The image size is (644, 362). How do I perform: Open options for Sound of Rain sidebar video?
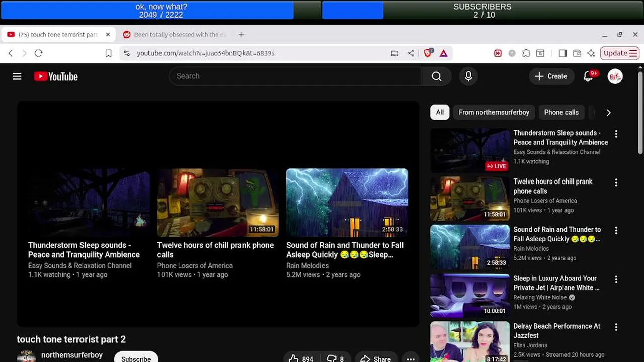(x=616, y=231)
